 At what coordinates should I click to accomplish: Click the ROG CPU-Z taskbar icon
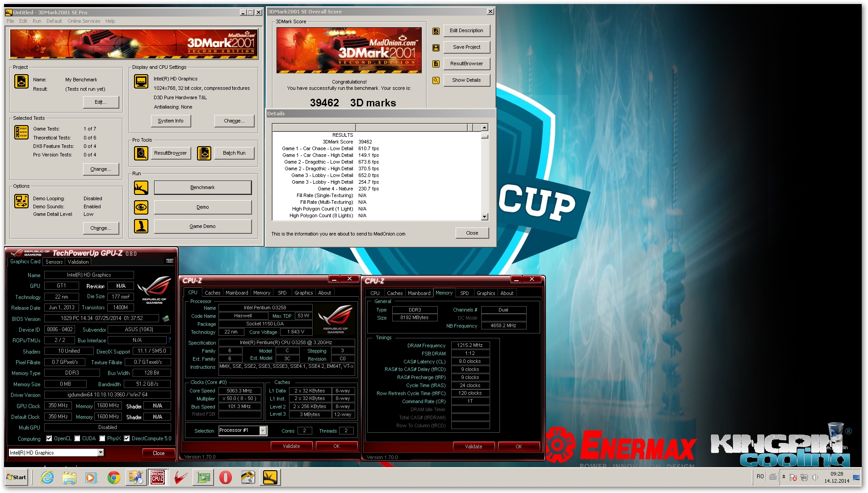[x=157, y=477]
